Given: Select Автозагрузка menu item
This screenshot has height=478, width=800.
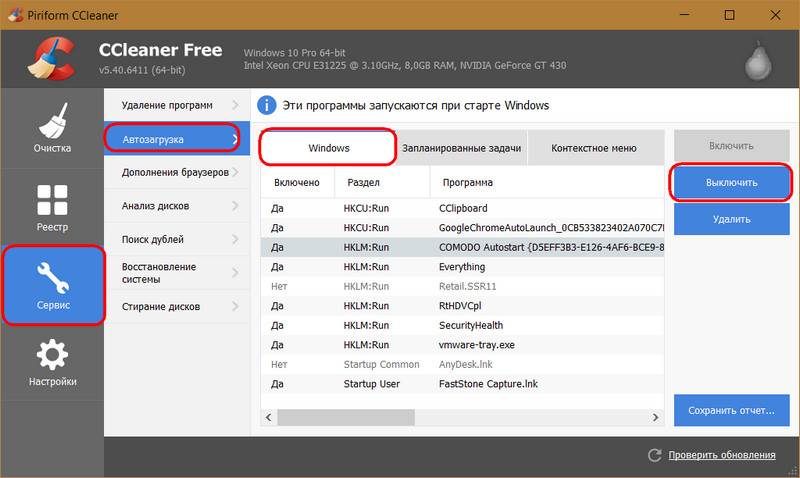Looking at the screenshot, I should [177, 139].
